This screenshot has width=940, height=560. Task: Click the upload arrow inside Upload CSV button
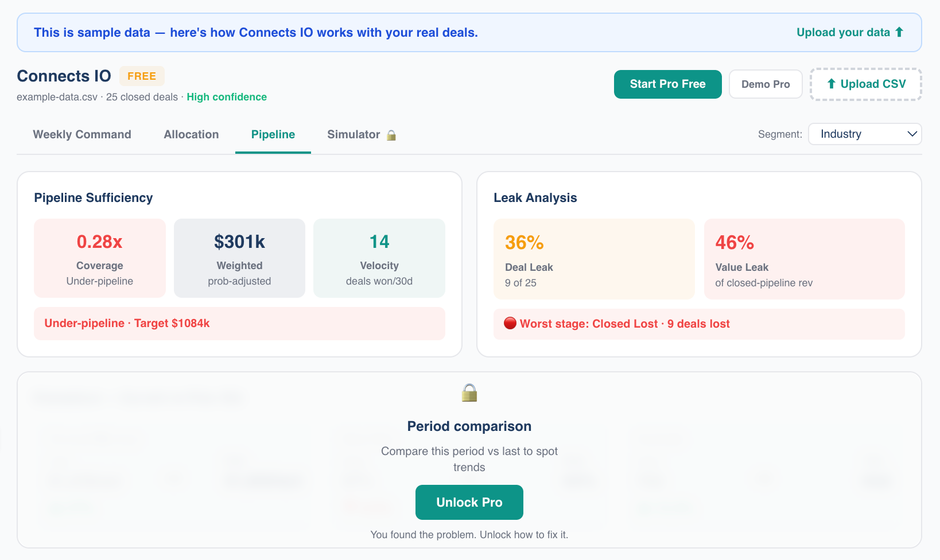tap(830, 84)
